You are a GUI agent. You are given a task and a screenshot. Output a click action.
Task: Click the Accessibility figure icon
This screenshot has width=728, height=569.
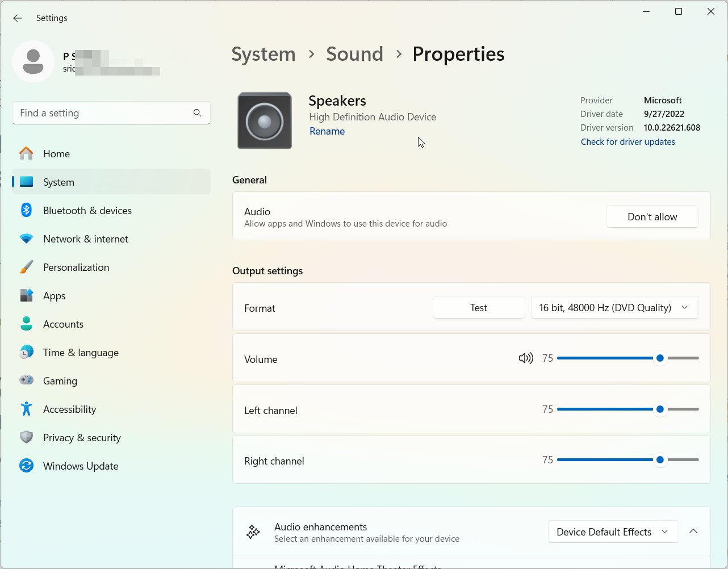tap(26, 409)
